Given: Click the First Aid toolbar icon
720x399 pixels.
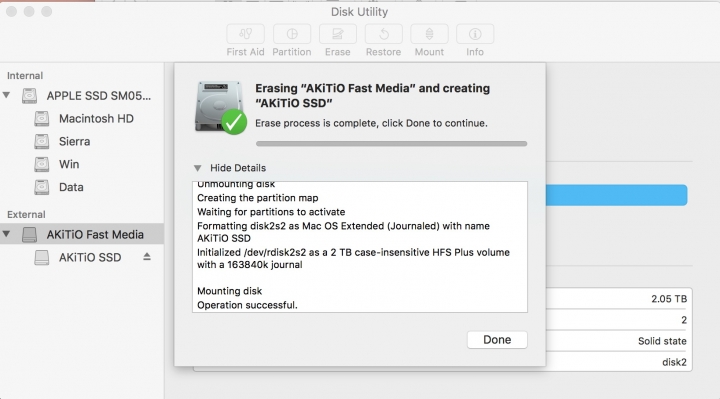Looking at the screenshot, I should pyautogui.click(x=245, y=34).
